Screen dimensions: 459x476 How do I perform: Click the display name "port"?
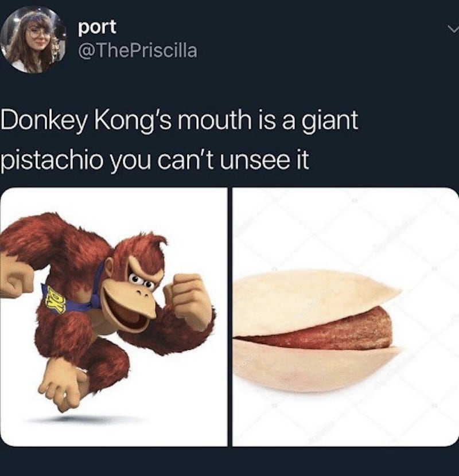[x=97, y=28]
